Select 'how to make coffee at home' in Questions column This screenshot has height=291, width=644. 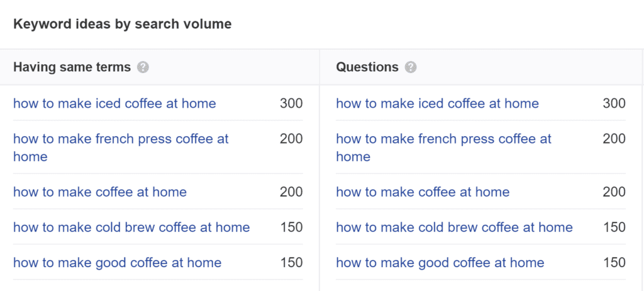click(423, 192)
